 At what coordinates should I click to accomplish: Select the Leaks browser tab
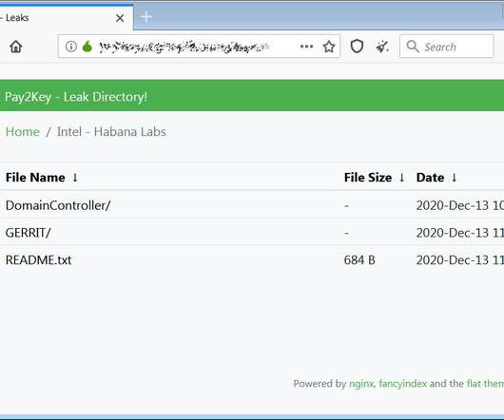66,17
